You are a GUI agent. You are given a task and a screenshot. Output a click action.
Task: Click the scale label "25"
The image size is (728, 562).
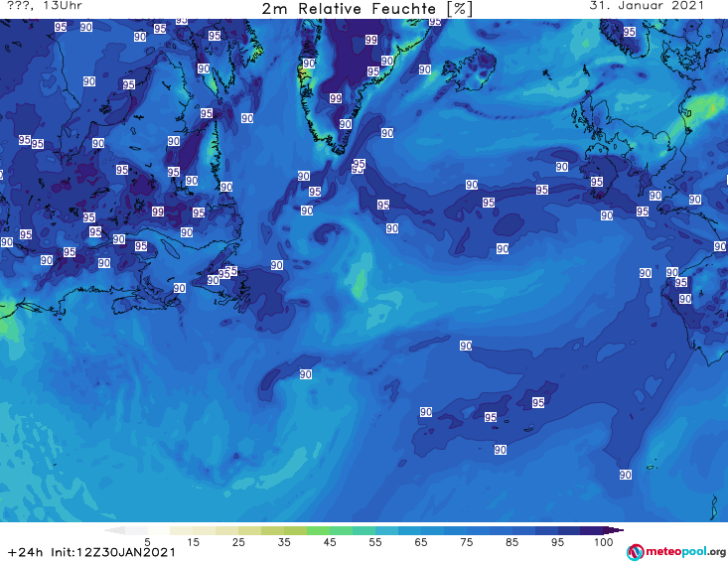click(x=238, y=542)
